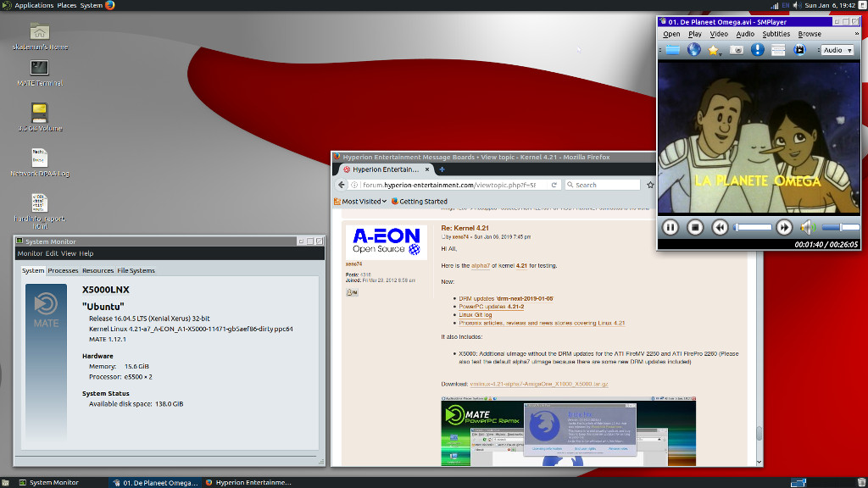Open the SMPlayer Audio menu
The image size is (868, 488).
click(x=744, y=34)
